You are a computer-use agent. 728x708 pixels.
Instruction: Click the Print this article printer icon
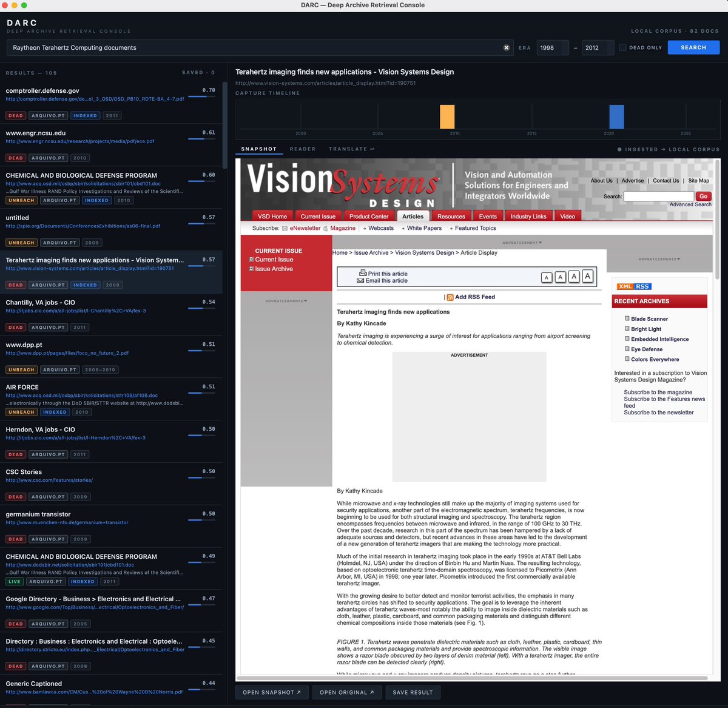[x=363, y=273]
